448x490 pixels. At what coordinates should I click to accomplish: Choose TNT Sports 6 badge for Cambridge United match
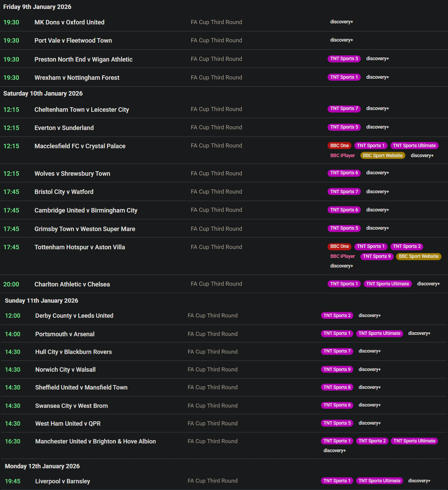coord(344,210)
